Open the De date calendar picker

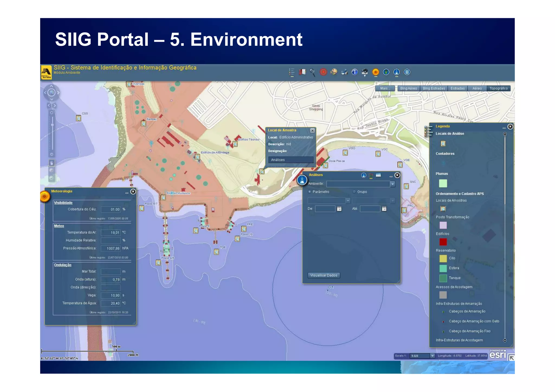click(339, 209)
